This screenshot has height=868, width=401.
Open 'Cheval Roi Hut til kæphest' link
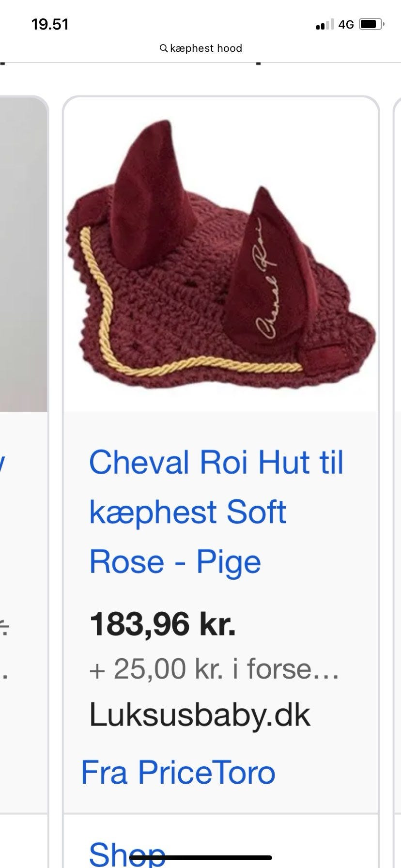click(216, 487)
